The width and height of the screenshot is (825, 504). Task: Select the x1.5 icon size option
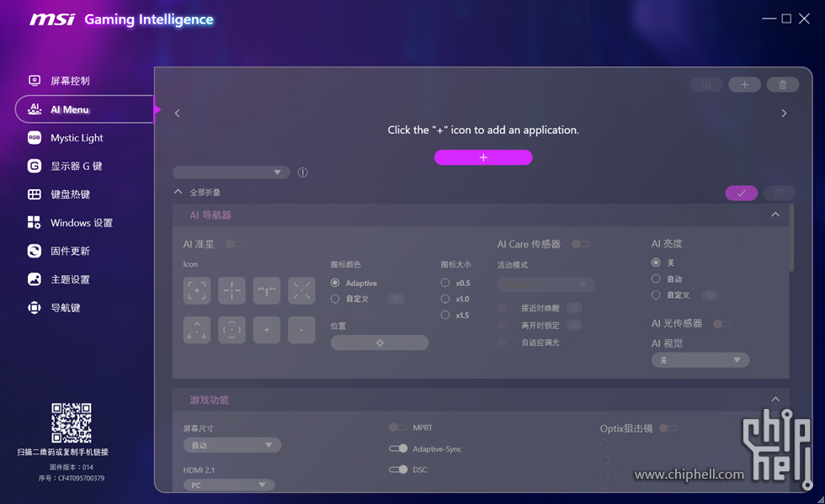445,315
